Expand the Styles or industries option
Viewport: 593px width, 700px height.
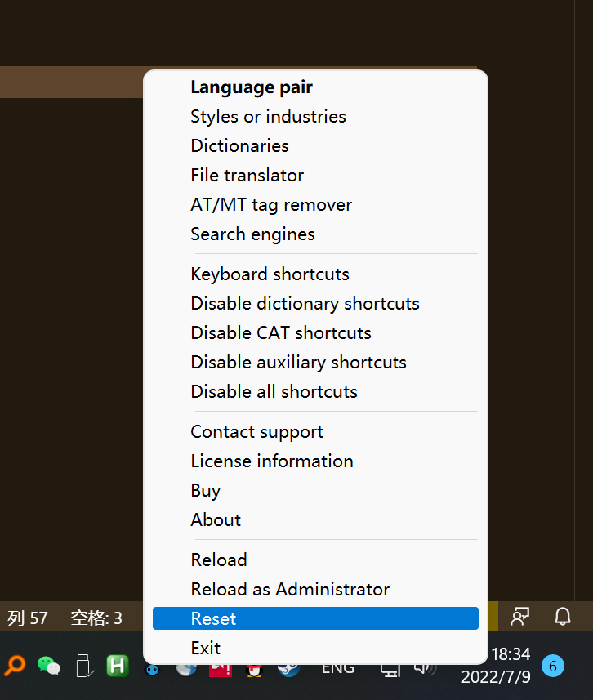click(268, 117)
